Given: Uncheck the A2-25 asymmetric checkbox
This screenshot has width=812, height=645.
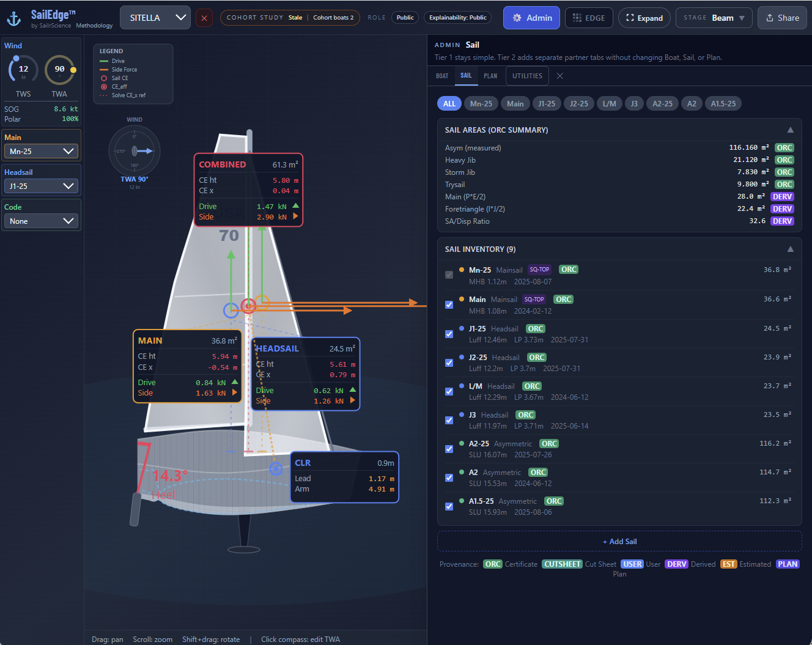Looking at the screenshot, I should [449, 449].
